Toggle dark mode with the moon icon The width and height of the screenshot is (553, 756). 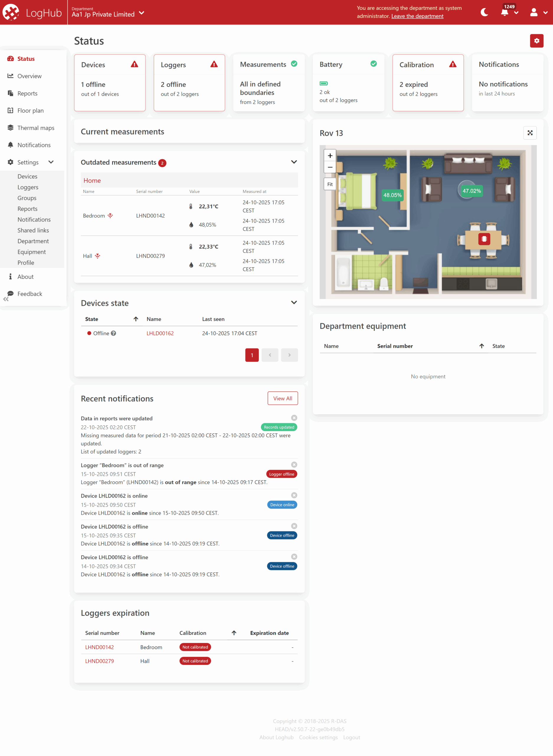(x=484, y=12)
